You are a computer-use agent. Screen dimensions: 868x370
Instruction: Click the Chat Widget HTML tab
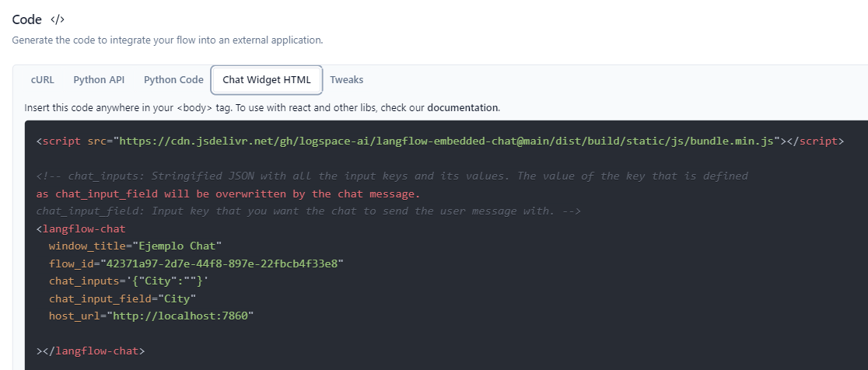point(267,79)
